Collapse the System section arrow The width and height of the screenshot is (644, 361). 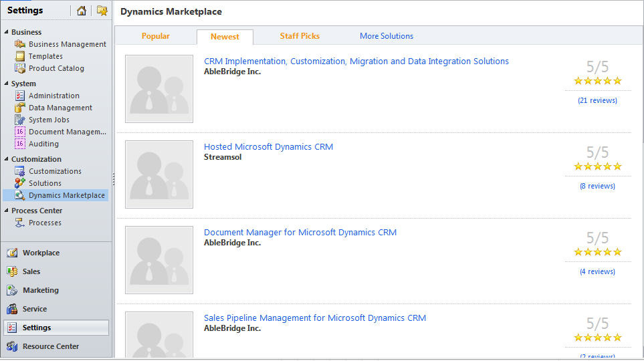[x=7, y=84]
